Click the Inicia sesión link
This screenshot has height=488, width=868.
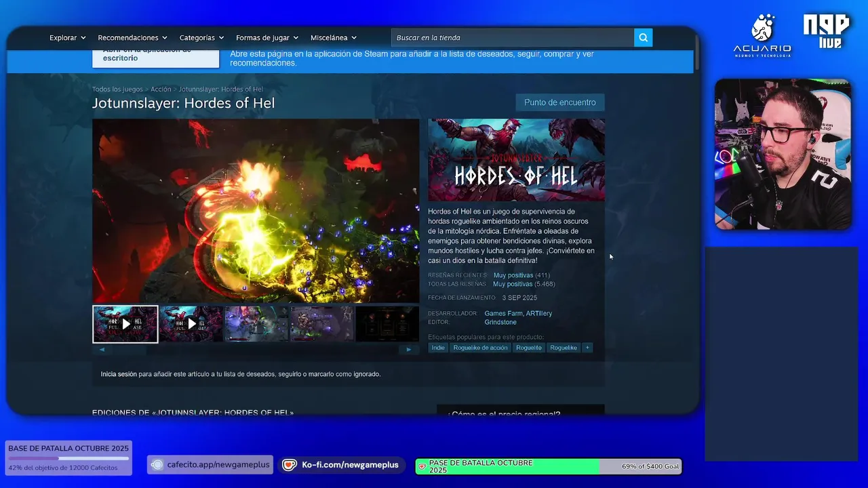pyautogui.click(x=119, y=374)
